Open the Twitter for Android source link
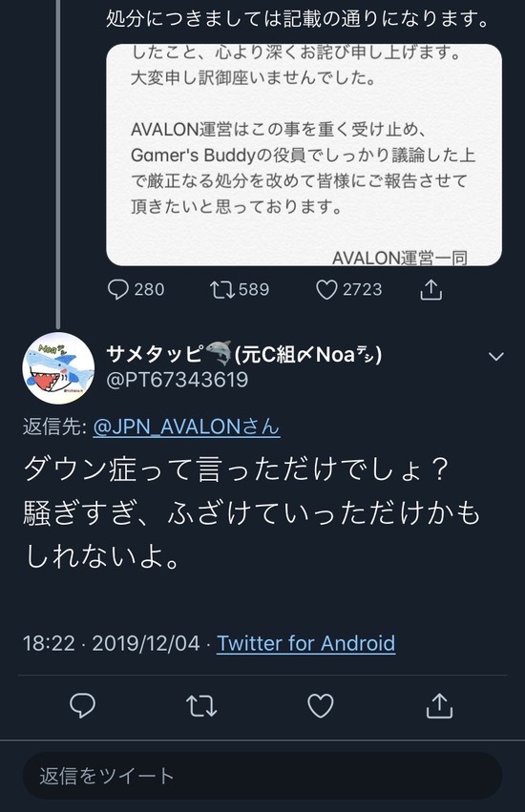 (305, 643)
